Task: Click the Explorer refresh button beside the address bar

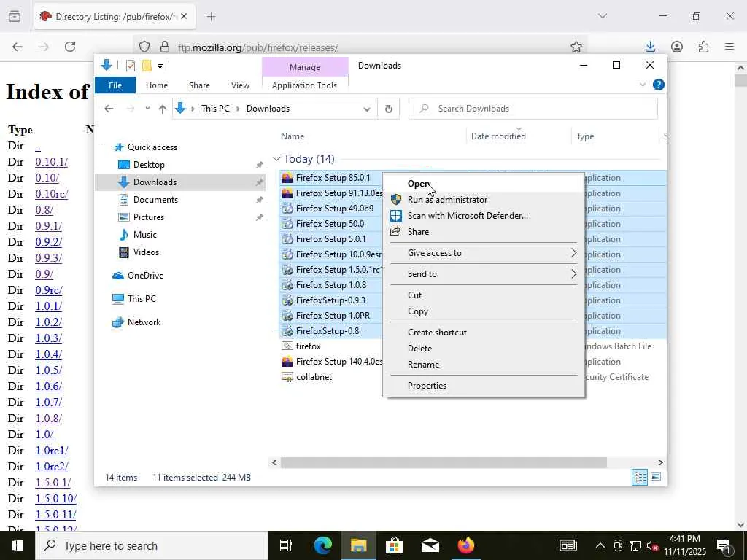Action: pos(388,109)
